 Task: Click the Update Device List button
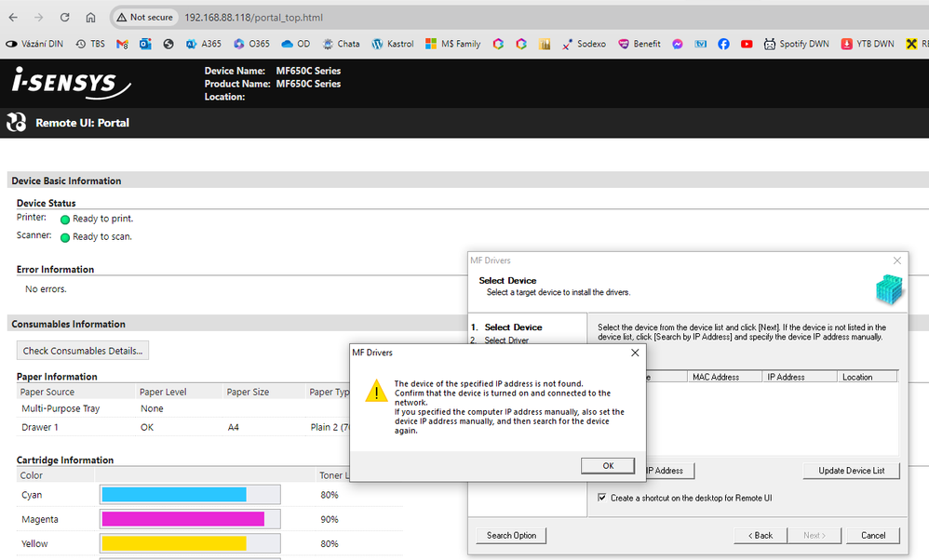coord(851,471)
